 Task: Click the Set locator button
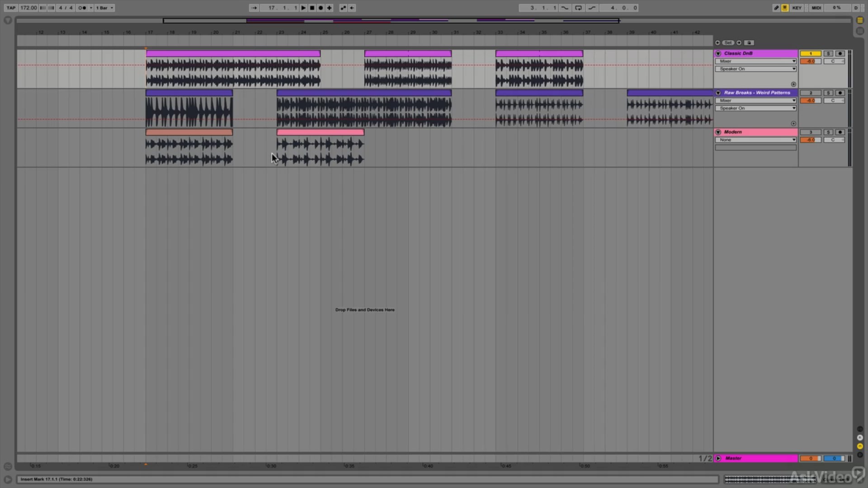(728, 42)
